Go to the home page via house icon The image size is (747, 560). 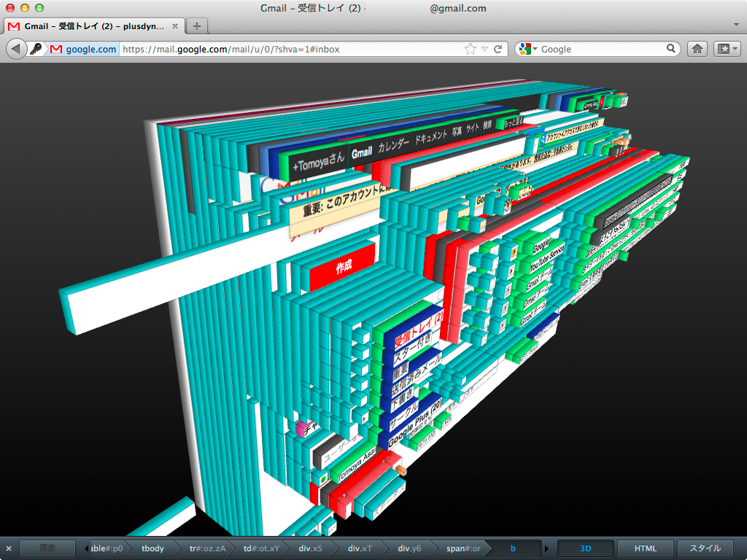(x=697, y=49)
